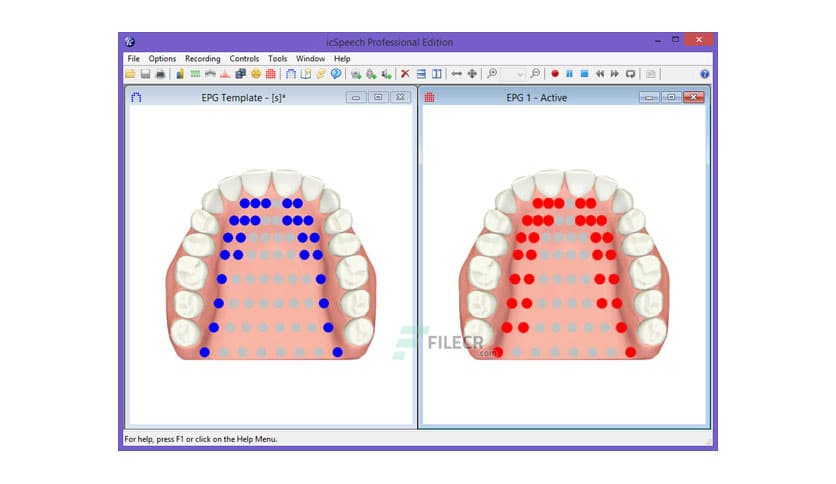Click the microphone with green arrow icon
Image resolution: width=836 pixels, height=484 pixels.
(371, 74)
